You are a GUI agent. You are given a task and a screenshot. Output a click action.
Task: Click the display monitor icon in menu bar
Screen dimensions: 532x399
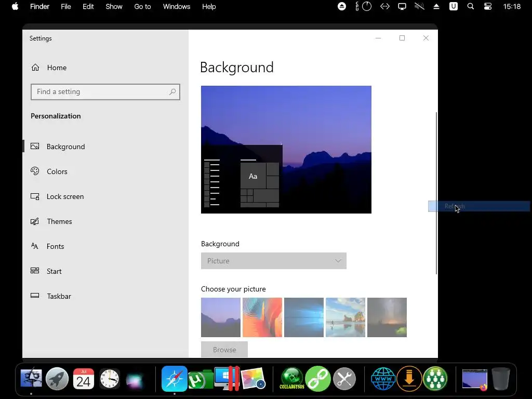[402, 6]
